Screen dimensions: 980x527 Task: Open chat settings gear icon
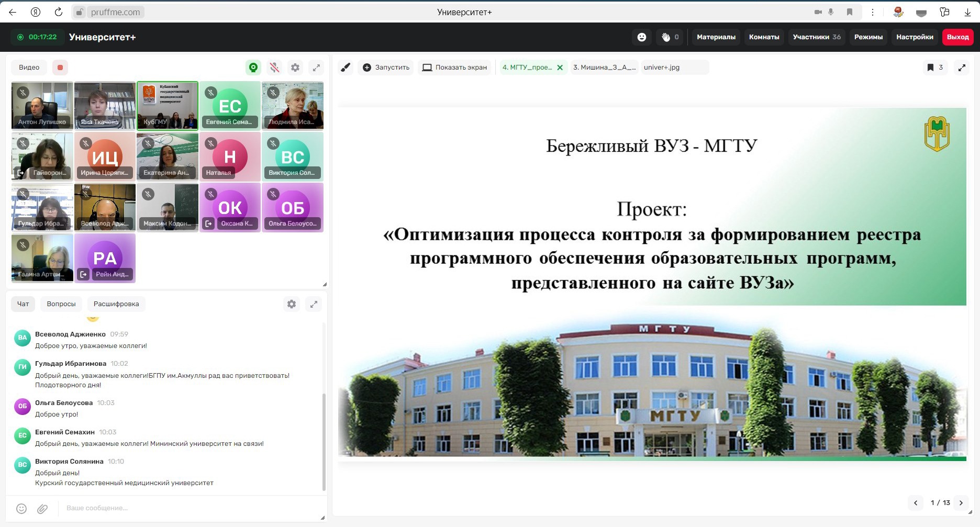[x=292, y=304]
